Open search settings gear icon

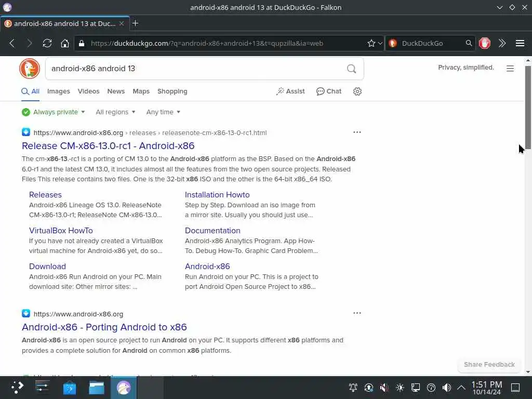357,91
